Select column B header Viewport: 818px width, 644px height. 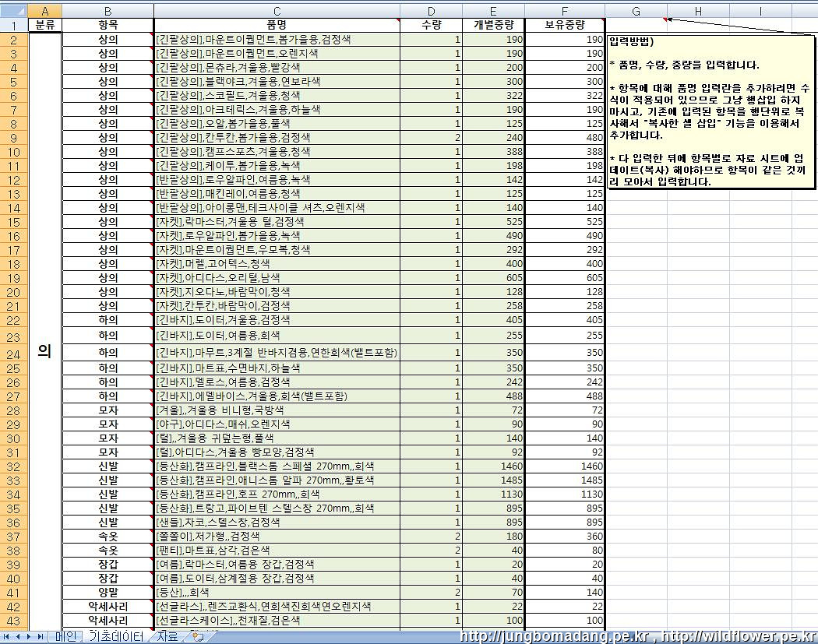click(x=108, y=11)
